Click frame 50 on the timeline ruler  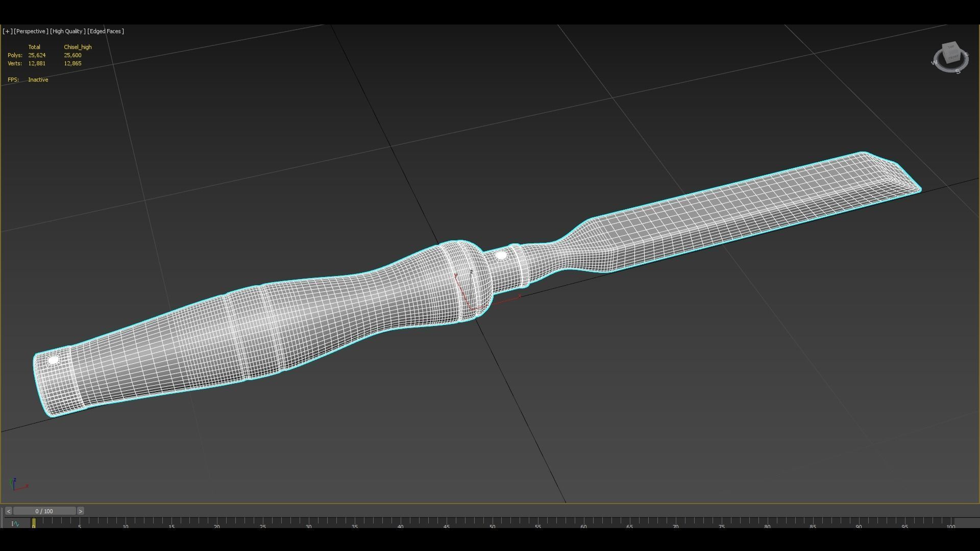pyautogui.click(x=492, y=522)
